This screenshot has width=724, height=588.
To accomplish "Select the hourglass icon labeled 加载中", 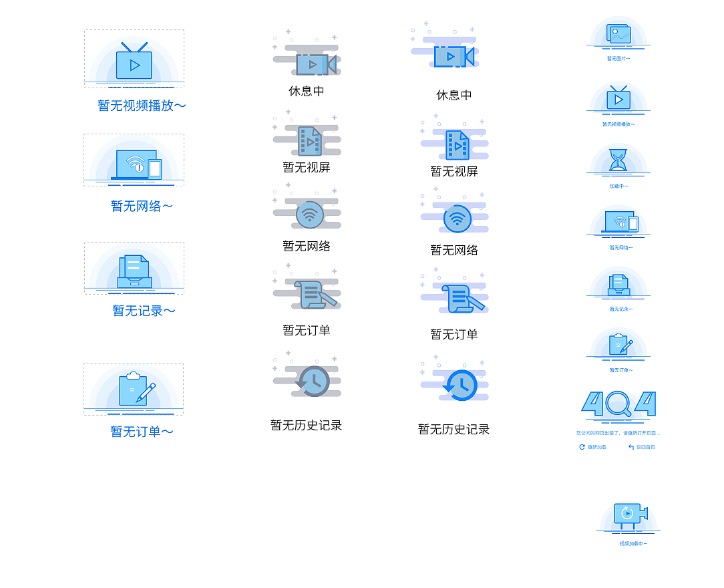I will (x=618, y=160).
